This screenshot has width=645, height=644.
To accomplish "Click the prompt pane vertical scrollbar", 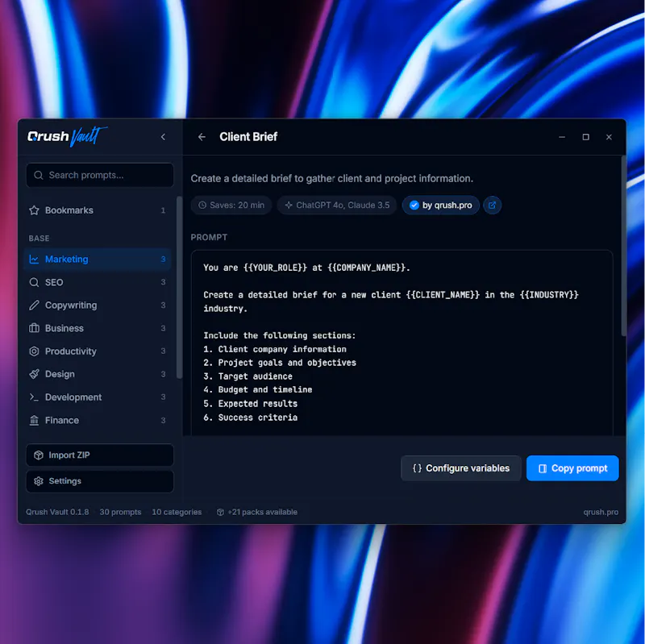I will point(623,246).
